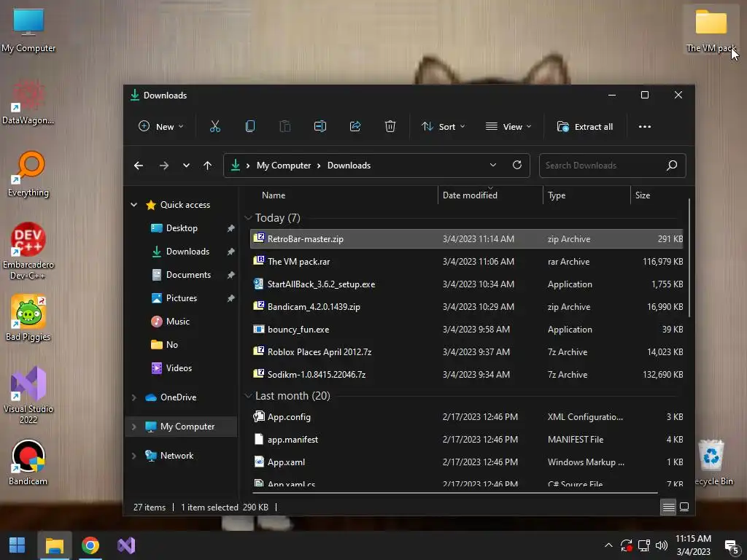747x560 pixels.
Task: Open notification center icon
Action: coord(731,546)
